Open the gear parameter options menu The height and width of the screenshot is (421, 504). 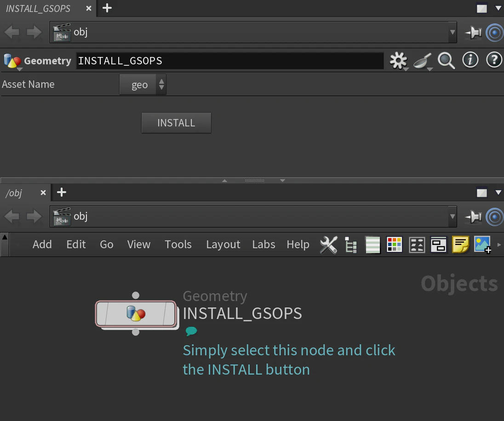pyautogui.click(x=399, y=60)
